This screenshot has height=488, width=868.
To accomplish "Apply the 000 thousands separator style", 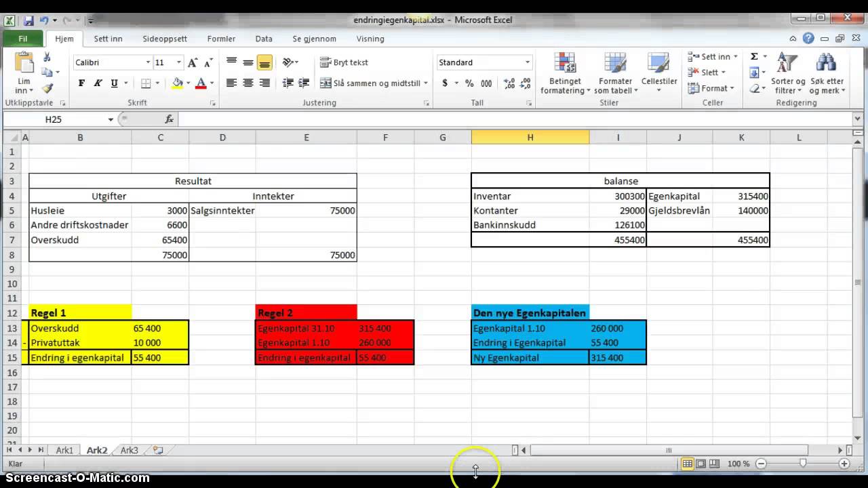I will [x=486, y=83].
